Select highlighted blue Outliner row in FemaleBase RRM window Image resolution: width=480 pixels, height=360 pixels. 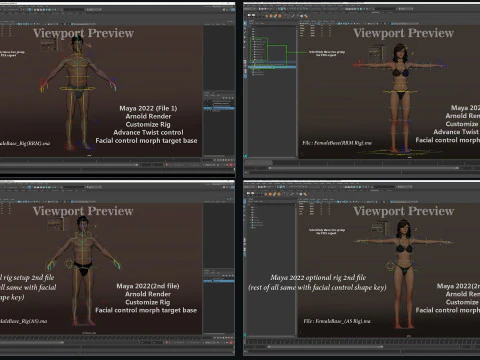pos(272,67)
